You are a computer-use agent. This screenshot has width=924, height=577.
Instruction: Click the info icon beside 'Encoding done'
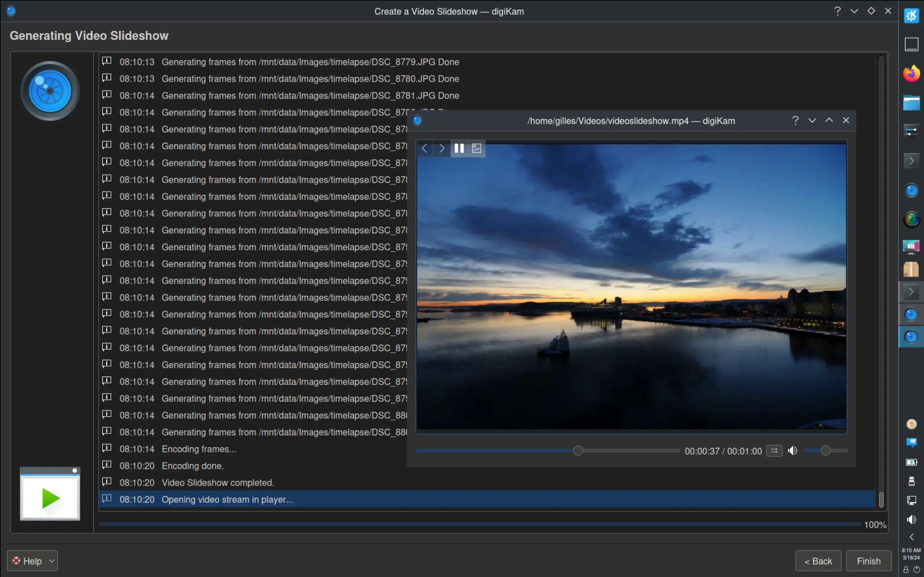coord(107,465)
